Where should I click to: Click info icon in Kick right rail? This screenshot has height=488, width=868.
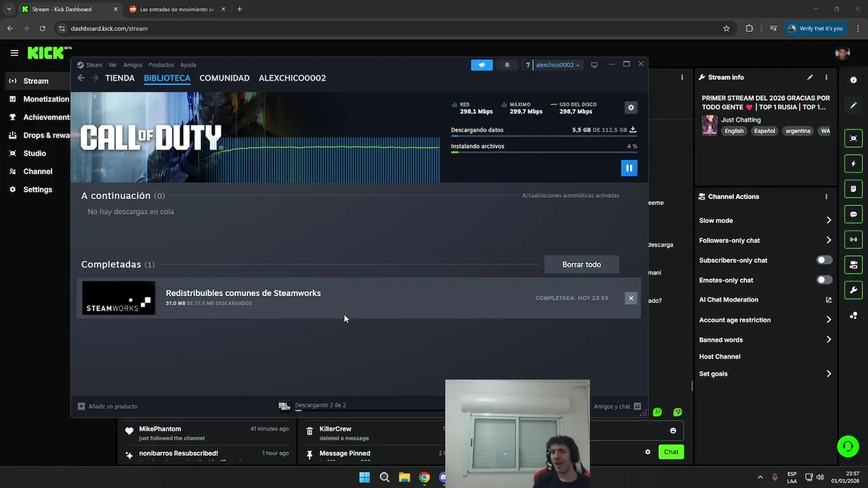coord(853,80)
